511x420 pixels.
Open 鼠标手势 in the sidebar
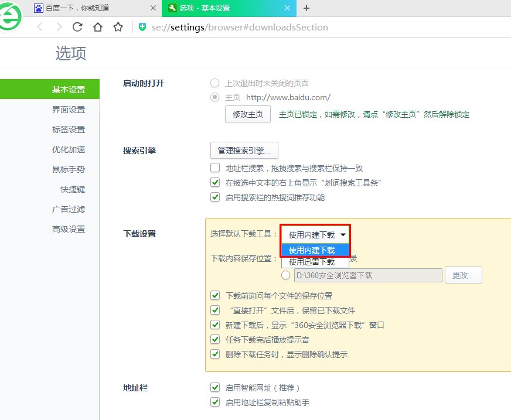pos(69,169)
